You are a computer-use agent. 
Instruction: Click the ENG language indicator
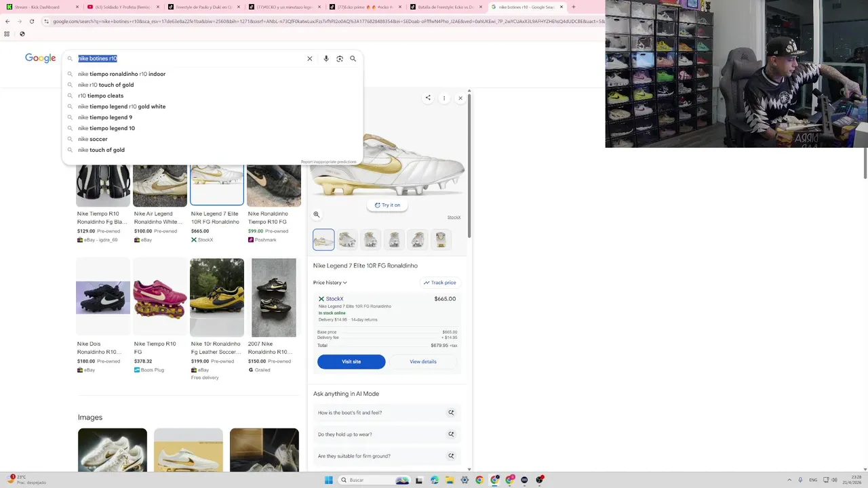coord(813,480)
